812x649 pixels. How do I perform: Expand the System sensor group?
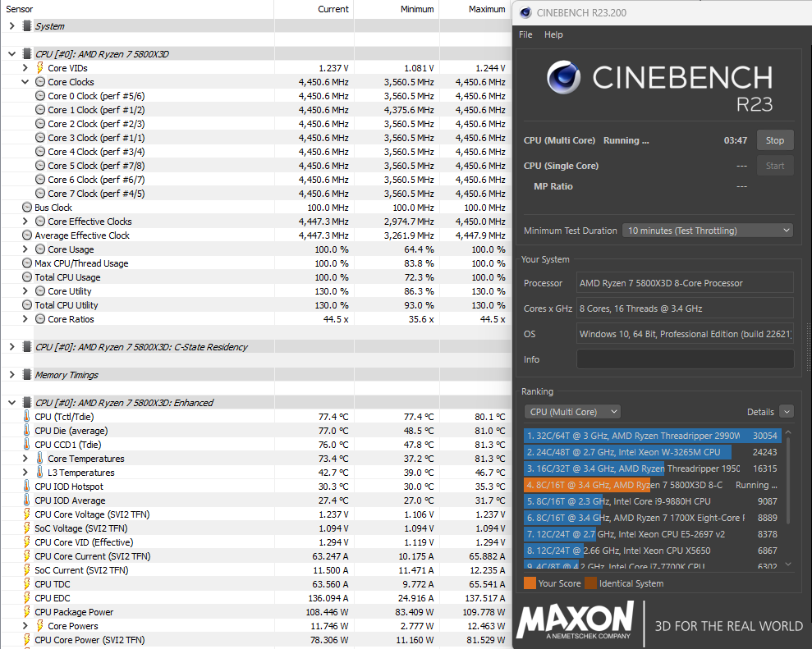[12, 26]
